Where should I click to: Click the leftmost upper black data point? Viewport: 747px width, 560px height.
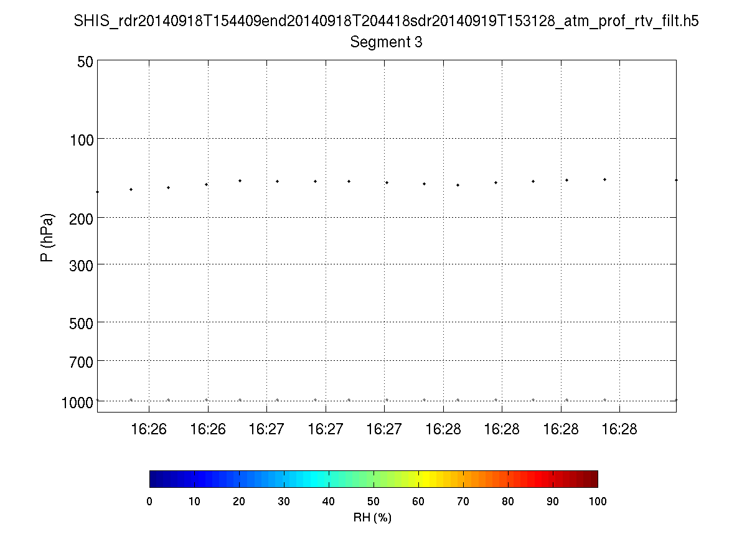pyautogui.click(x=98, y=192)
